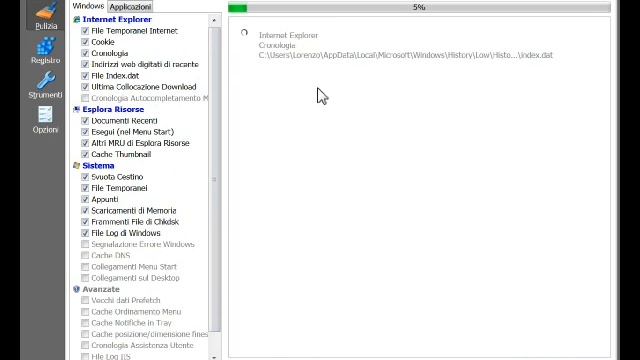Uncheck File Temporanei Internet
This screenshot has height=360, width=640.
pos(85,31)
